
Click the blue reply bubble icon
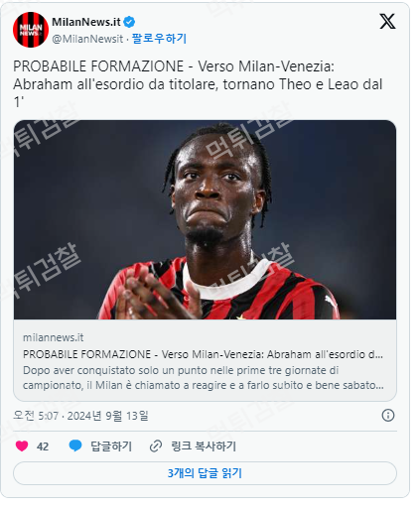(x=75, y=445)
